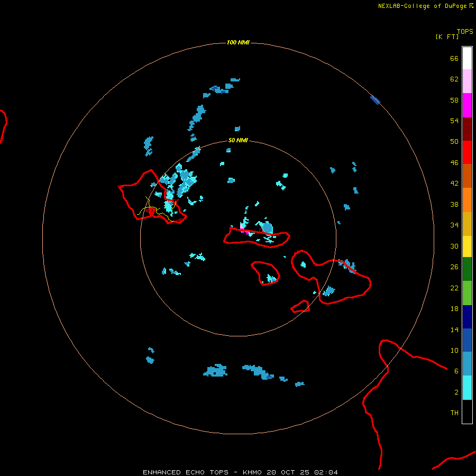The width and height of the screenshot is (476, 476).
Task: Click the medium blue 18 kft legend swatch
Action: tap(467, 340)
